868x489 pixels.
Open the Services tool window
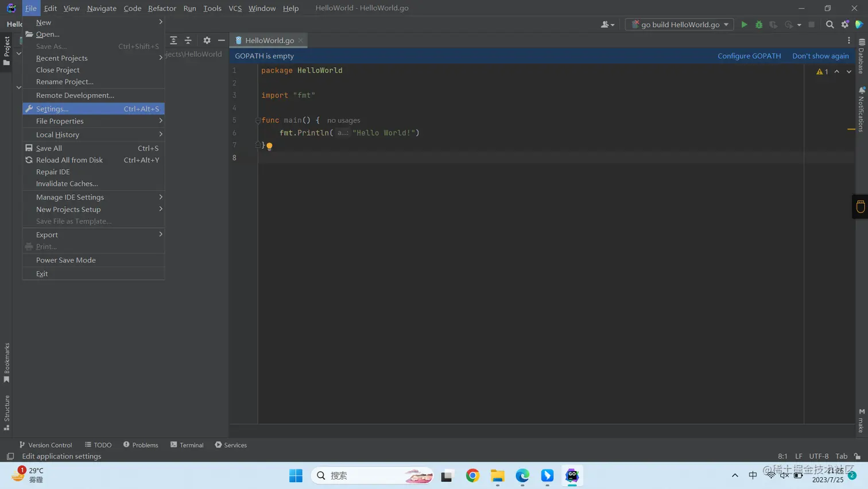231,445
